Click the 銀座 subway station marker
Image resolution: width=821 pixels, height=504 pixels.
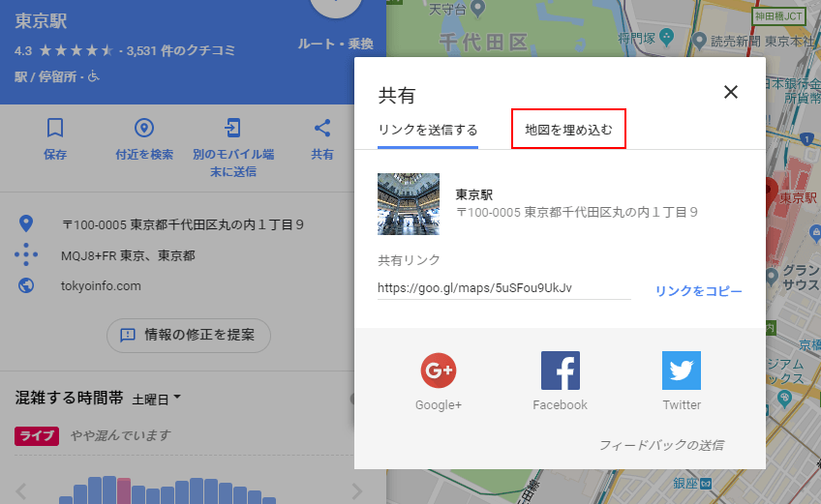click(x=707, y=483)
